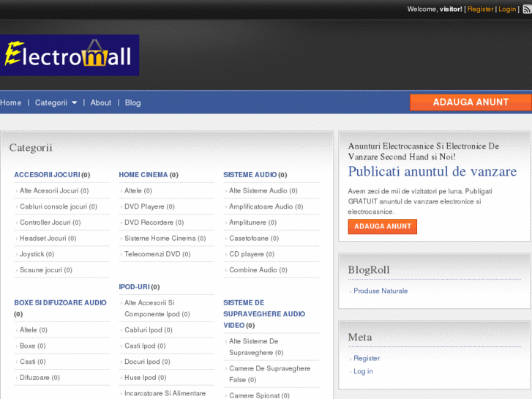
Task: Open the Produse Naturale blogroll link
Action: (x=381, y=291)
